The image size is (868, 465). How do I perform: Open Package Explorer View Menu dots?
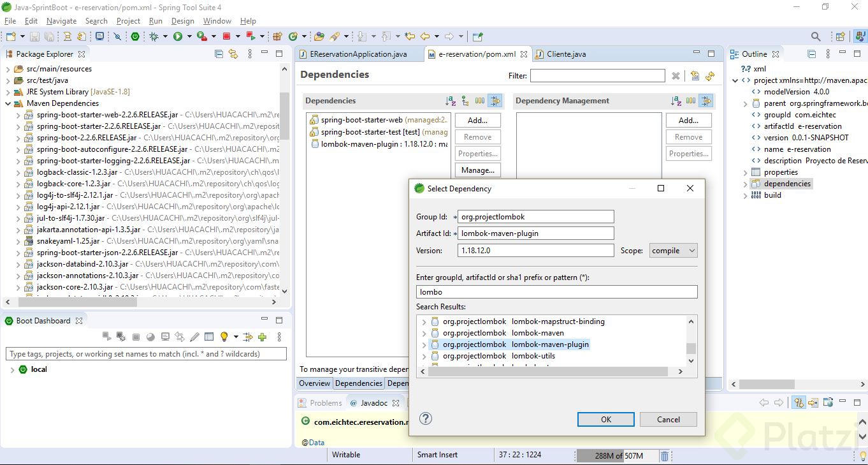click(x=249, y=54)
